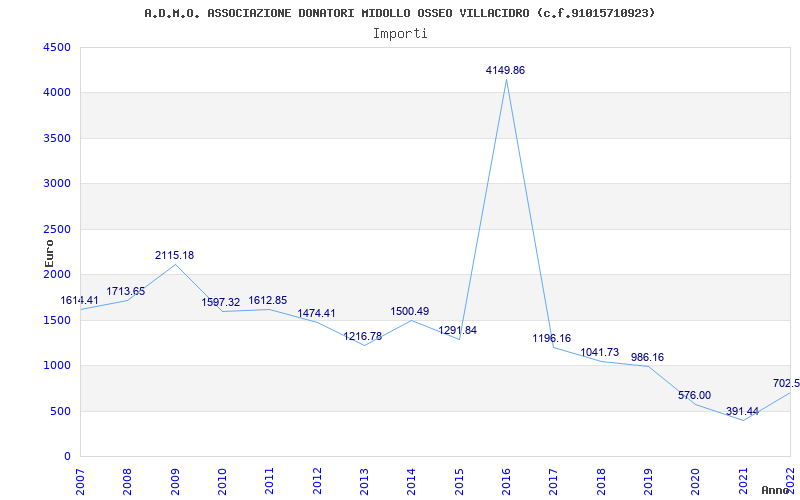The height and width of the screenshot is (500, 800).
Task: Click the 2013 year label
Action: [364, 481]
